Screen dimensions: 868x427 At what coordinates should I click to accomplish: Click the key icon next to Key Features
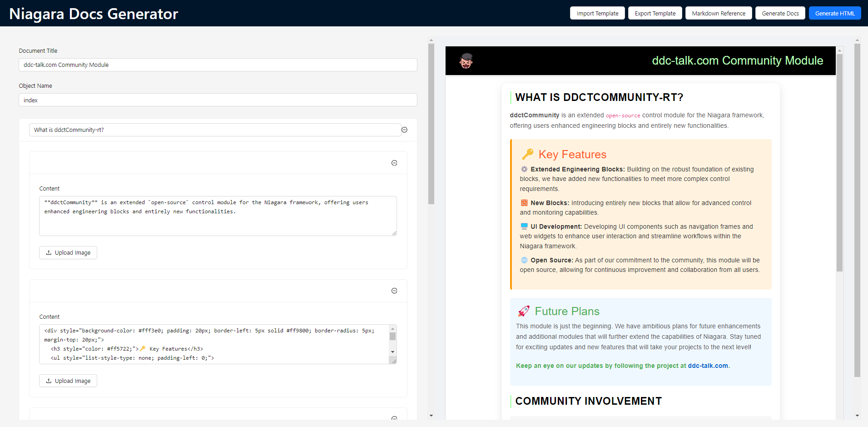pyautogui.click(x=527, y=154)
